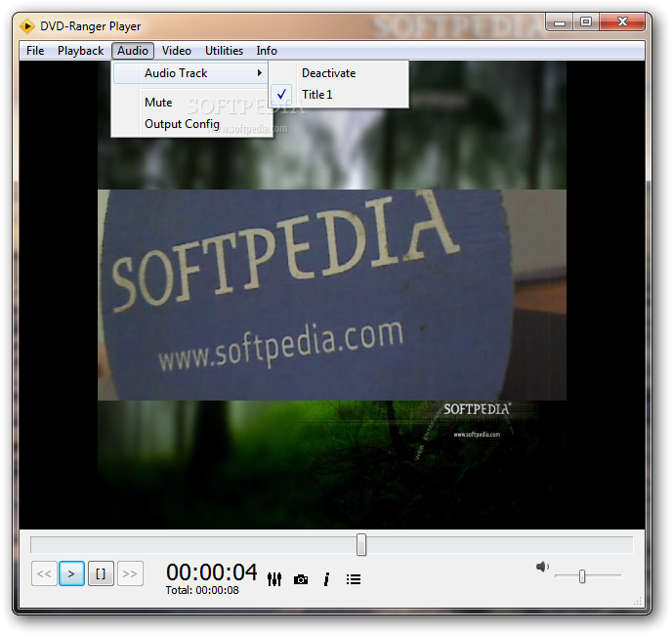The width and height of the screenshot is (672, 635).
Task: Expand the Audio Track submenu
Action: 190,73
